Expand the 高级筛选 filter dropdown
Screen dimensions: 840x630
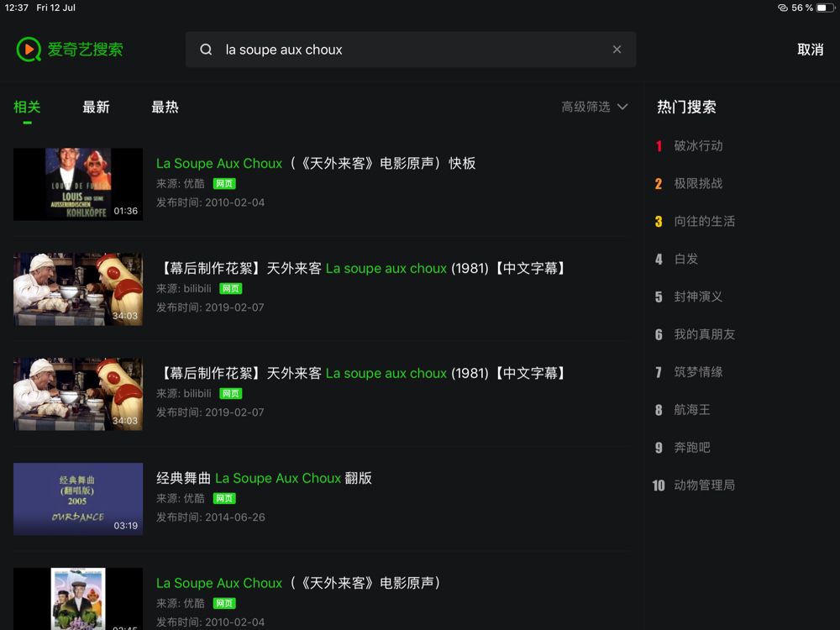coord(595,108)
